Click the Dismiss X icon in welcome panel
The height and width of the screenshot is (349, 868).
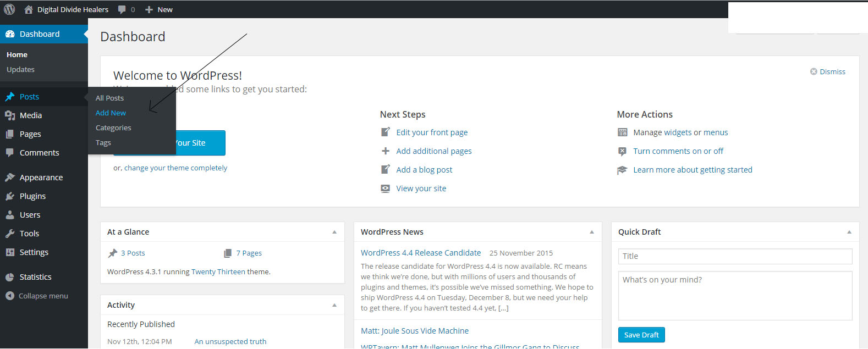click(x=814, y=71)
